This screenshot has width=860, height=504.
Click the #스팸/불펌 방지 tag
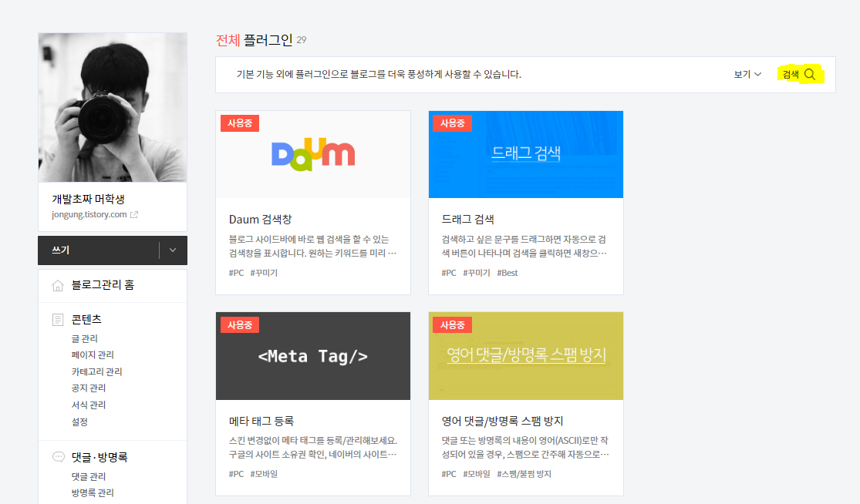coord(524,474)
